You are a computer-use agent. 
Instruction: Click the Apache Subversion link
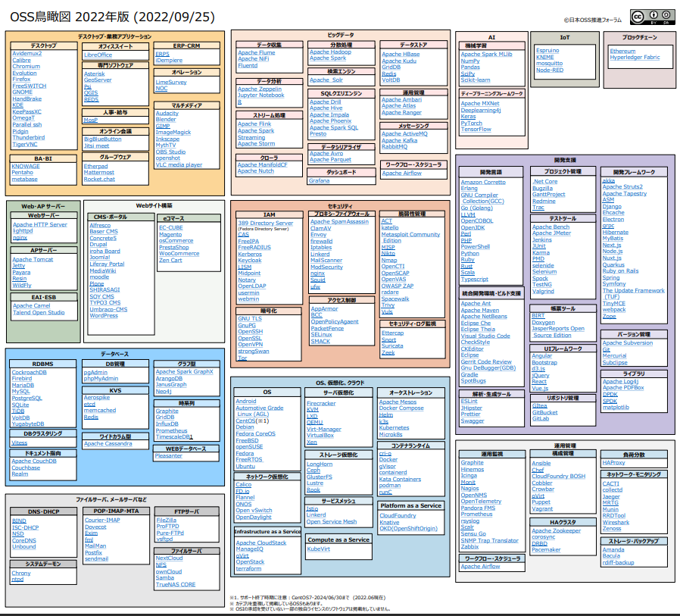tap(627, 343)
